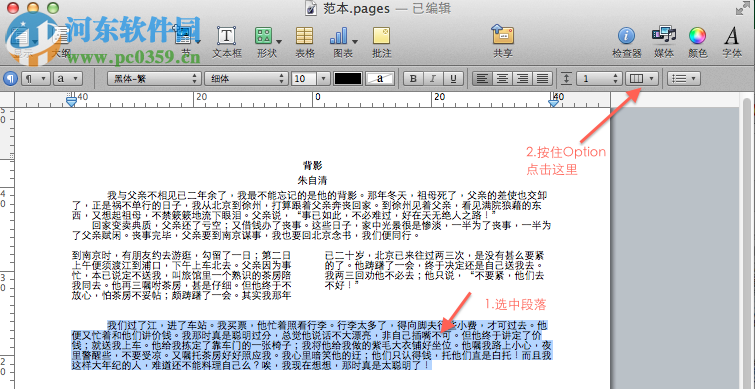Toggle the blue styles drawer button

10,78
